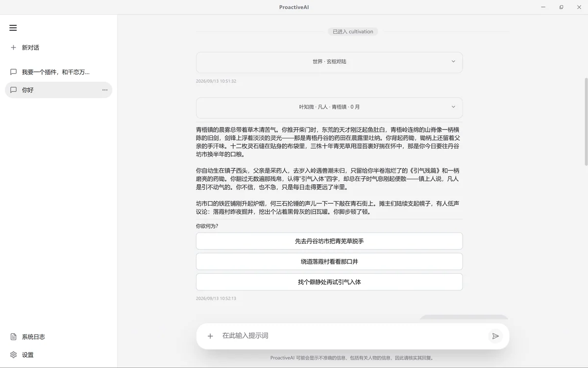Click the 系统日志 document icon
Screen dimensions: 588x368
pos(13,337)
